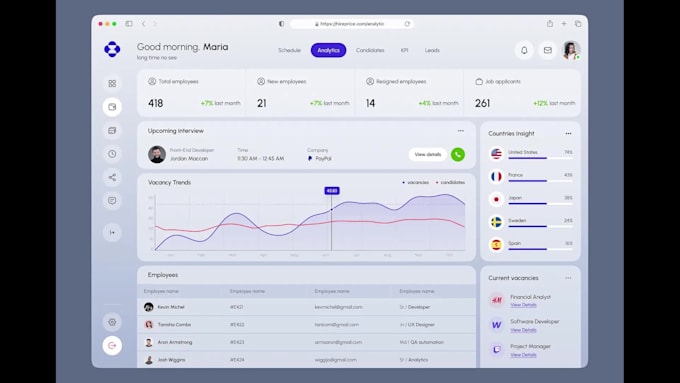The height and width of the screenshot is (383, 680).
Task: Open settings gear in sidebar
Action: [112, 322]
